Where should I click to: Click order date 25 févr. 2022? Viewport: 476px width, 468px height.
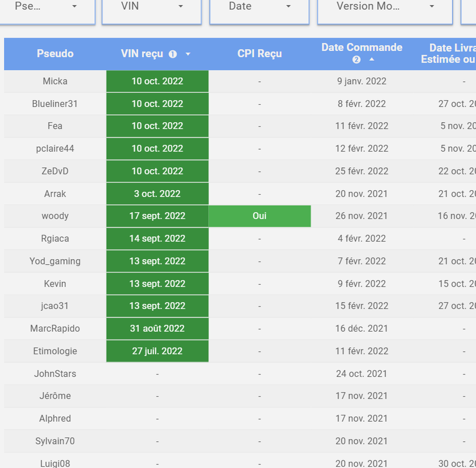[362, 171]
